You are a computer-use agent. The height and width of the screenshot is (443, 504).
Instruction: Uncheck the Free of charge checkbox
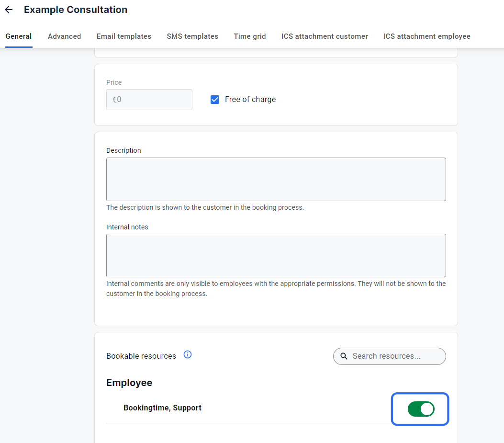(215, 100)
